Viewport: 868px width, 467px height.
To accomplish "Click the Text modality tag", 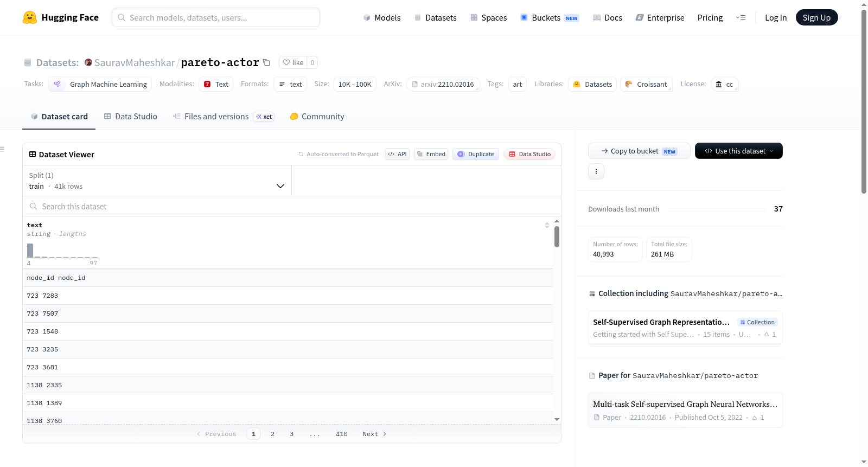I will coord(216,84).
